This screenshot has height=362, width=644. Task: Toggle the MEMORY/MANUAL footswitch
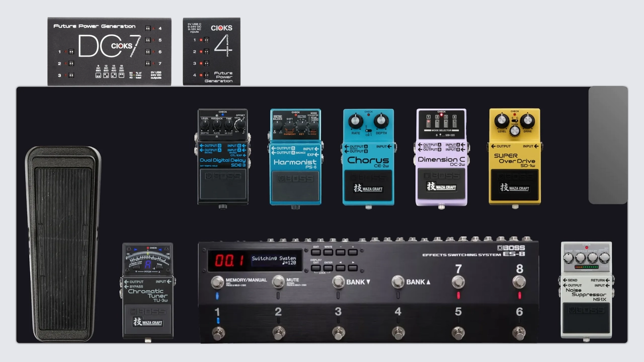[217, 282]
